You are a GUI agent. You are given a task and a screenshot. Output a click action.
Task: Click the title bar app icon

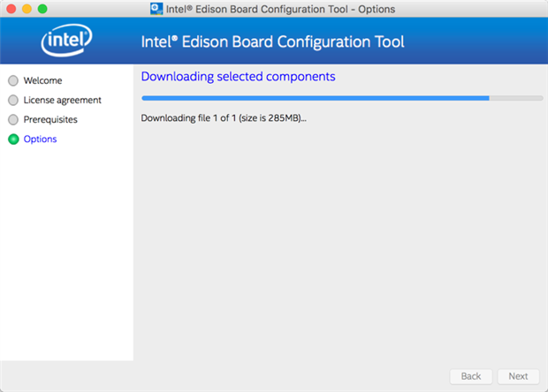156,9
